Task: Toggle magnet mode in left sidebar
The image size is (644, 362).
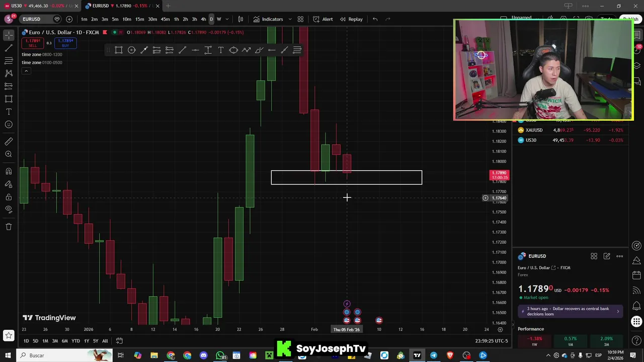Action: (x=9, y=171)
